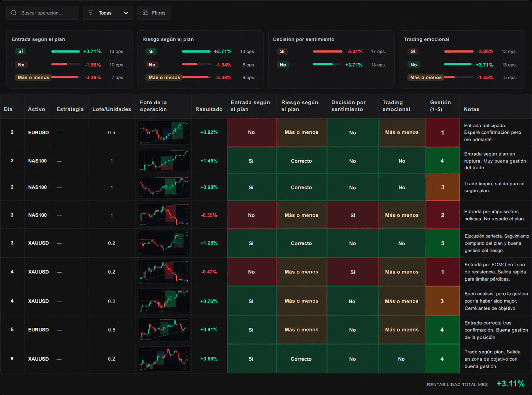Open chart thumbnail for XAUUSD -0.42% trade

coord(164,272)
